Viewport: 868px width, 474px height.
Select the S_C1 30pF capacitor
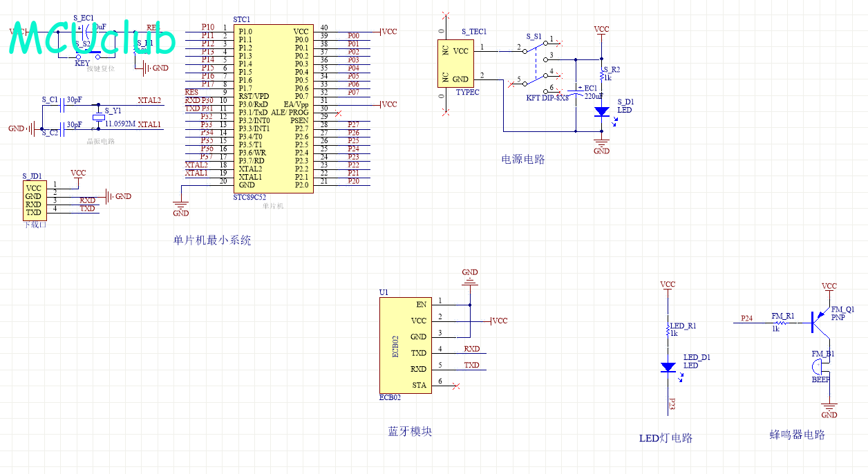click(x=64, y=104)
